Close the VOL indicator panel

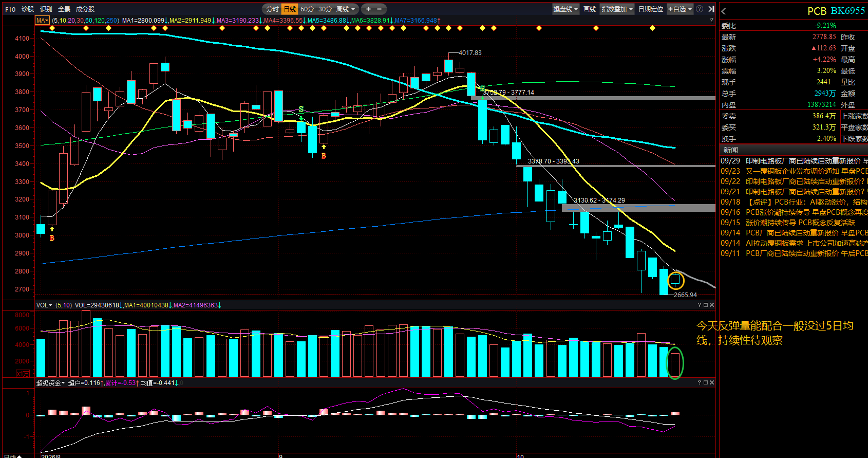click(x=712, y=305)
